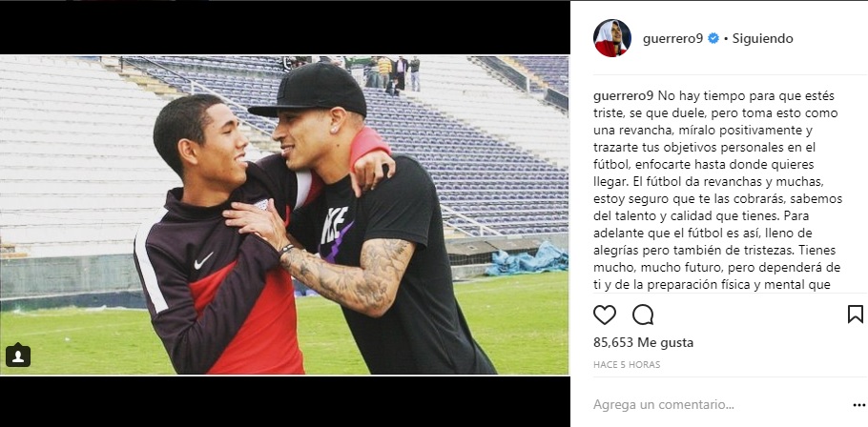Open more options three-dots menu
The height and width of the screenshot is (427, 868).
coord(858,404)
